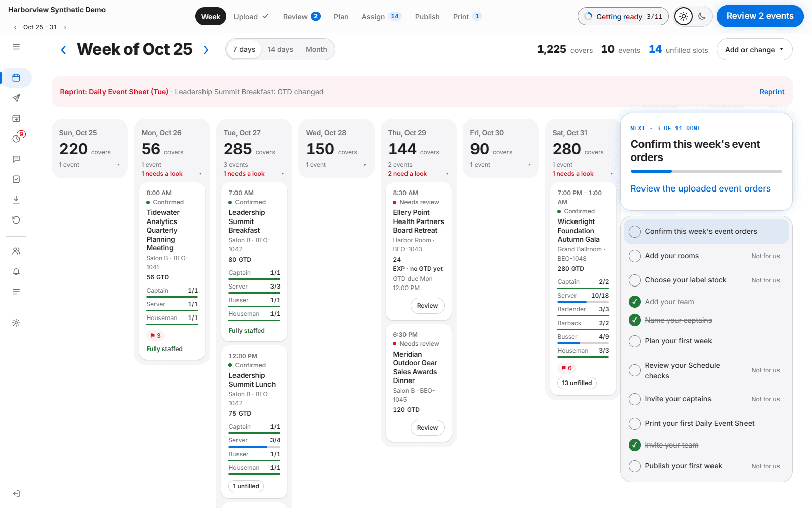Click the onboarding progress bar in the Next card
812x508 pixels.
click(x=706, y=171)
